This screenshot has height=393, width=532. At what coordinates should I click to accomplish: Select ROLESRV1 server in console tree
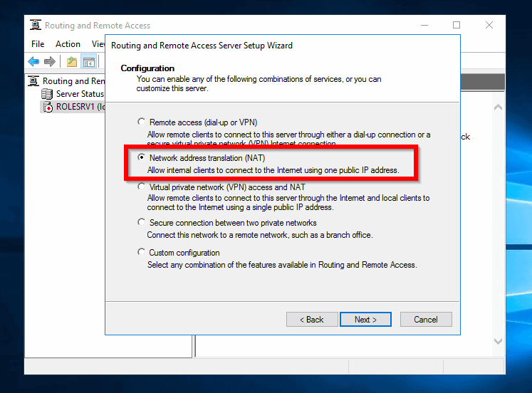[x=80, y=107]
